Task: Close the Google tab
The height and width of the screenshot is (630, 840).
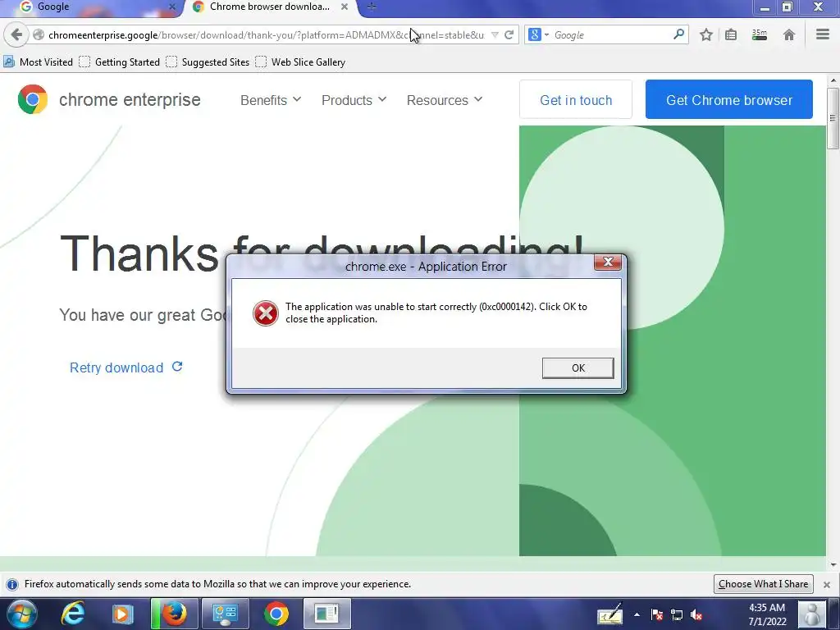Action: pyautogui.click(x=172, y=7)
